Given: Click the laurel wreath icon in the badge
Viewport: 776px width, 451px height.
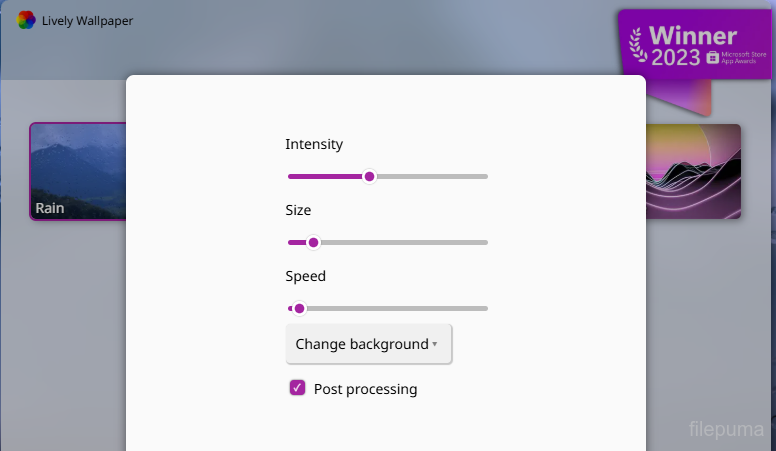Looking at the screenshot, I should (636, 45).
